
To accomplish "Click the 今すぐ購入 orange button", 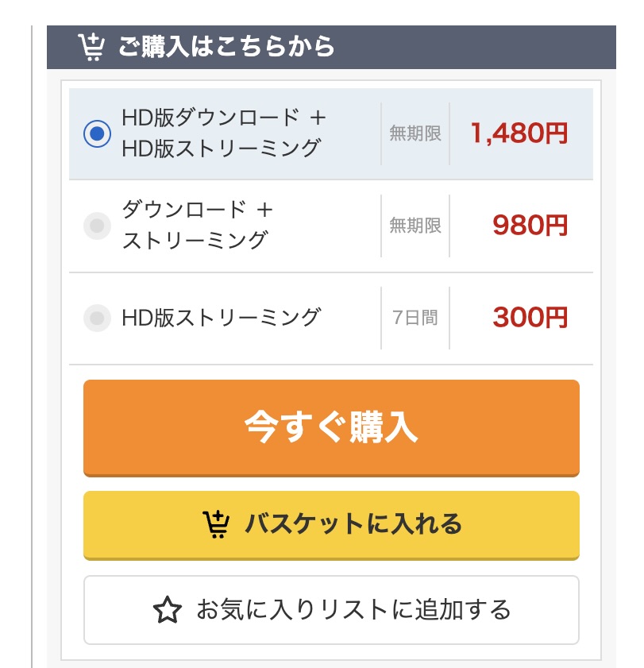I will click(x=331, y=428).
